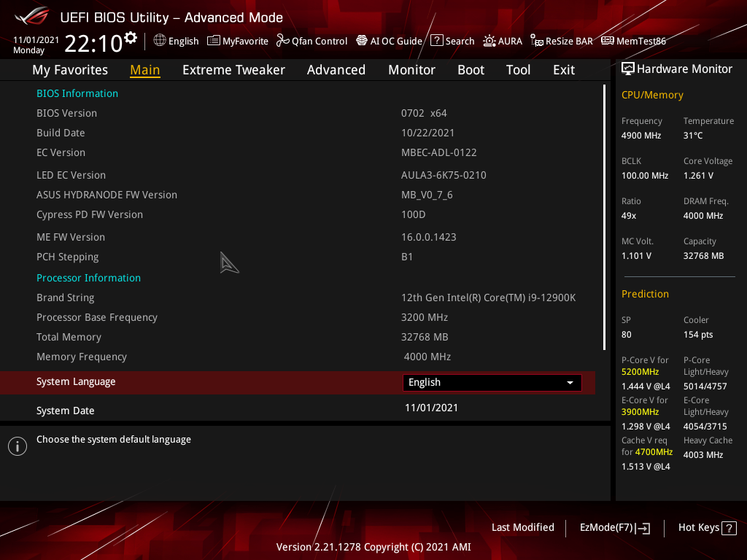The width and height of the screenshot is (747, 560).
Task: Open the Extreme Tweaker tab
Action: [x=234, y=70]
